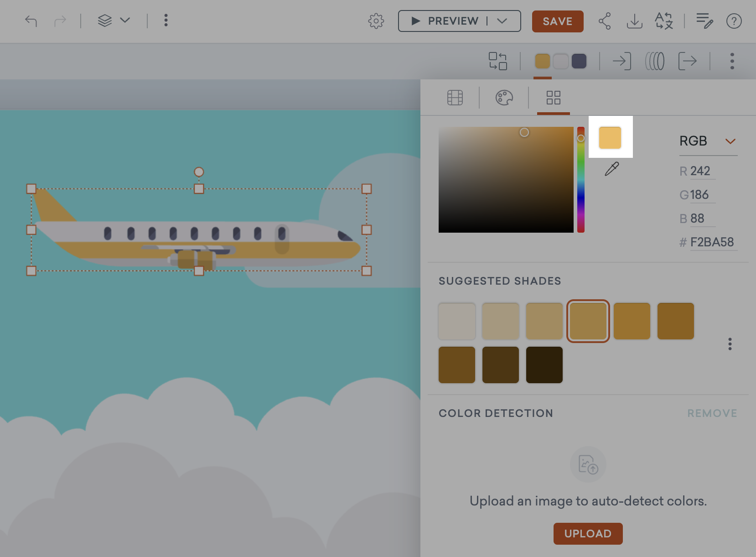Select the third tan suggested shade
Viewport: 756px width, 557px height.
click(544, 321)
